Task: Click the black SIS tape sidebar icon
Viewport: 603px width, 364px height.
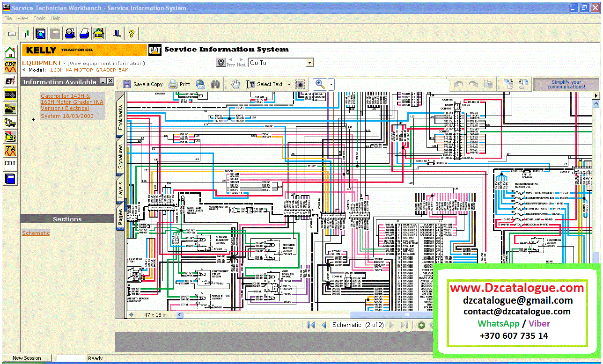Action: click(10, 95)
